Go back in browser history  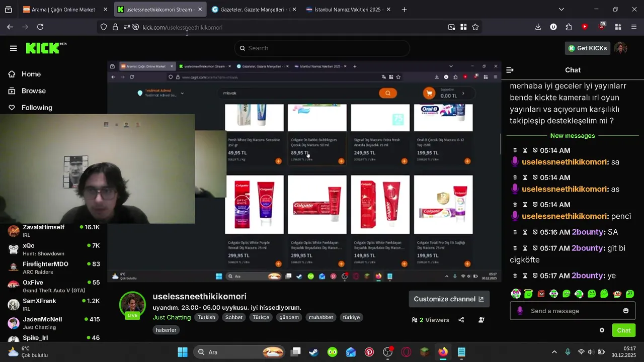pyautogui.click(x=10, y=27)
